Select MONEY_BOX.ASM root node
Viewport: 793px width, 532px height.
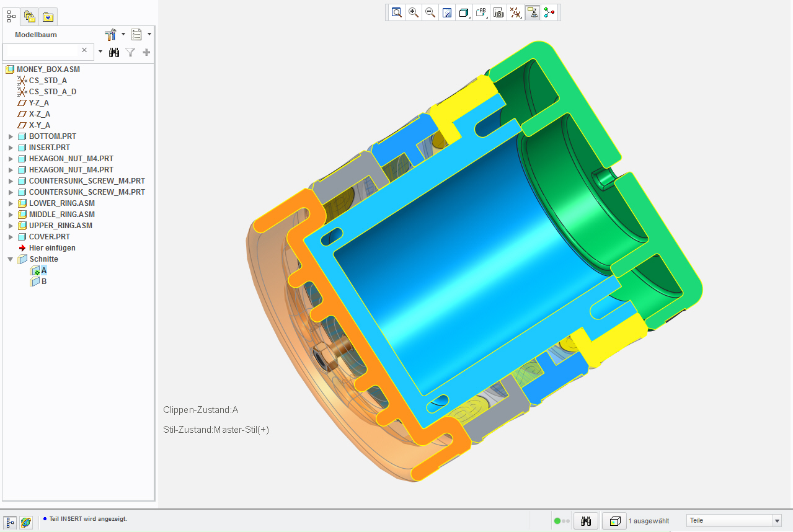(48, 69)
